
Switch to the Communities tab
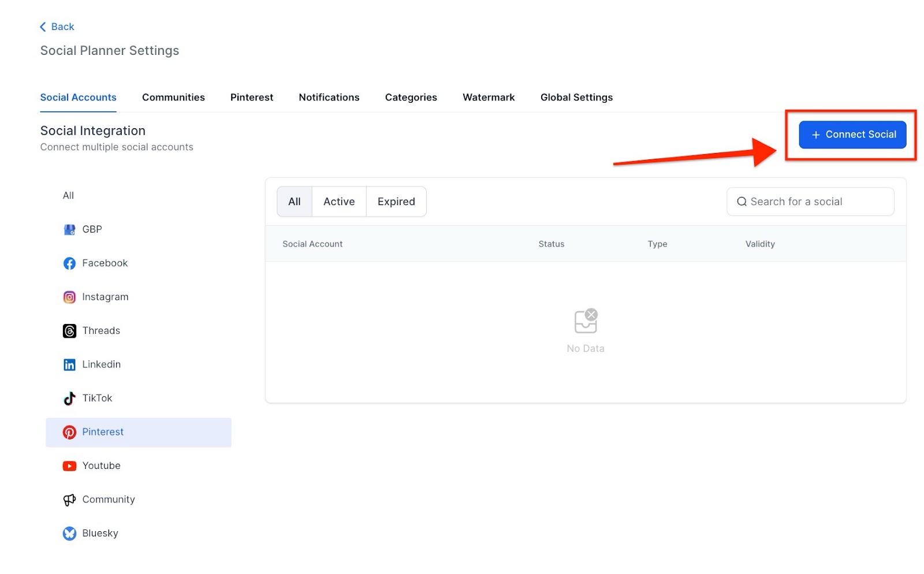click(x=173, y=98)
